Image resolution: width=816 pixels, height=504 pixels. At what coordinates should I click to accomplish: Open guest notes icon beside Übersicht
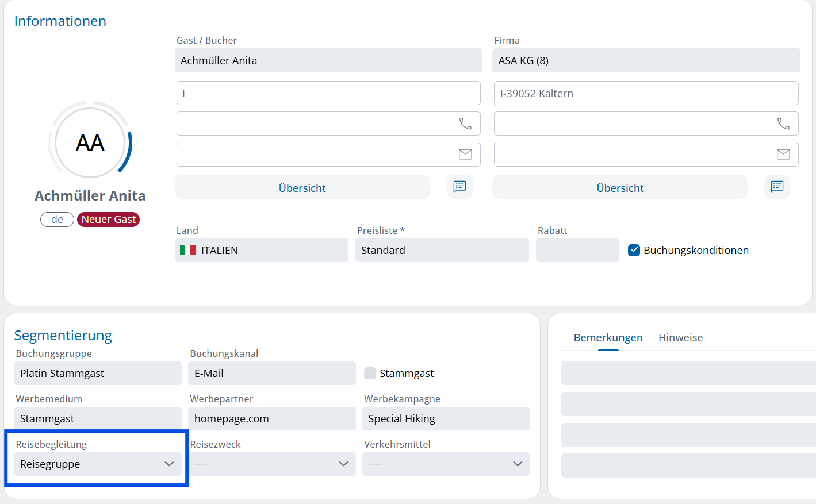459,187
